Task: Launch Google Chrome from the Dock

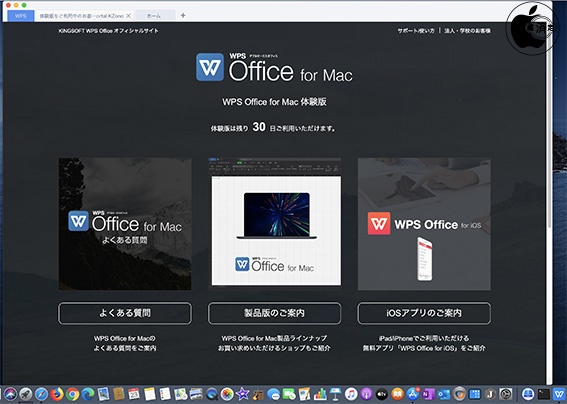Action: point(72,394)
